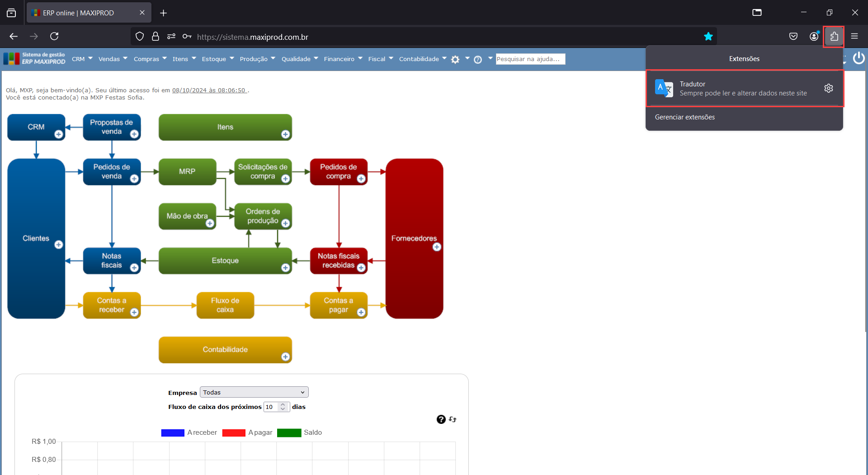Expand the CRM menu

(82, 59)
